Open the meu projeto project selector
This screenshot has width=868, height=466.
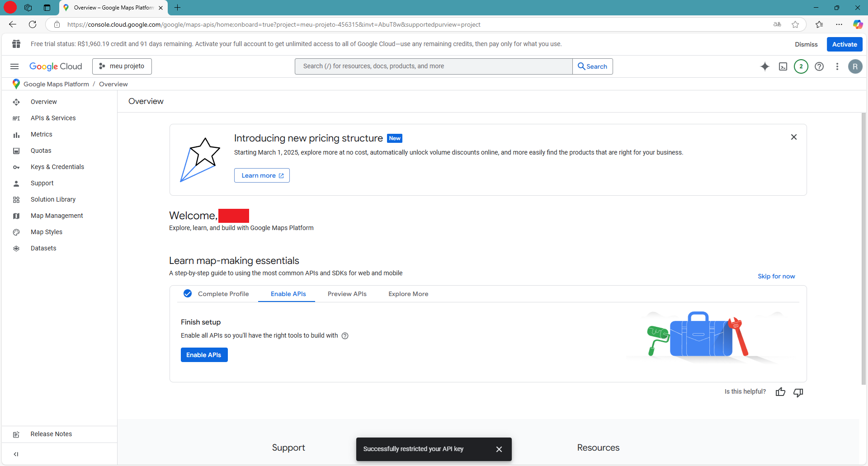point(122,66)
